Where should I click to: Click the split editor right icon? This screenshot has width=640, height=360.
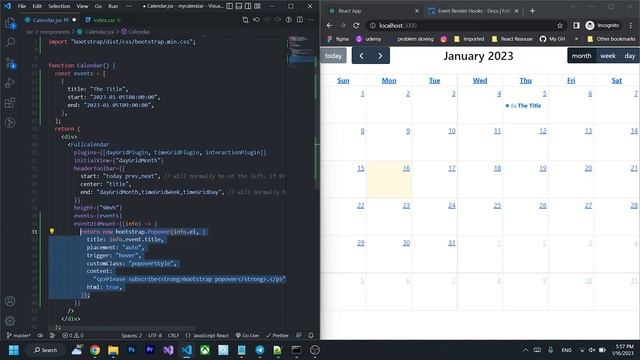tap(300, 20)
